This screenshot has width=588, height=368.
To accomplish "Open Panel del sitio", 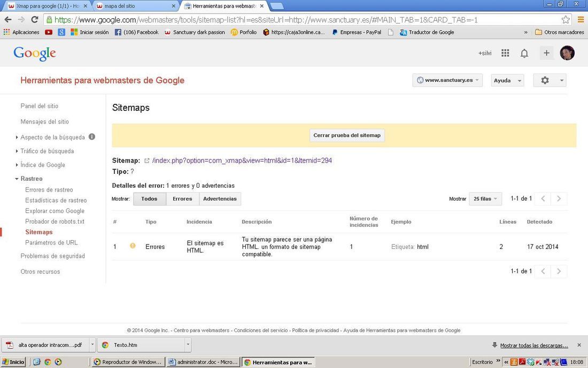I will tap(40, 106).
